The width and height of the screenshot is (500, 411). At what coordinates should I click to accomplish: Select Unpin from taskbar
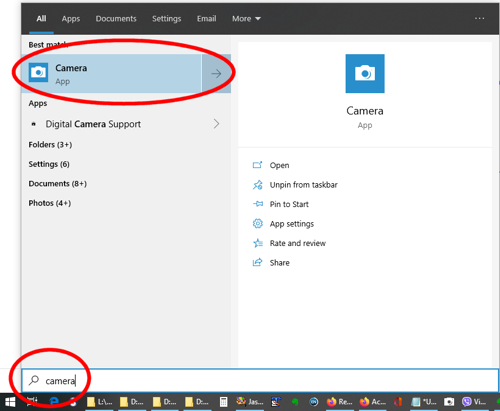click(x=304, y=185)
